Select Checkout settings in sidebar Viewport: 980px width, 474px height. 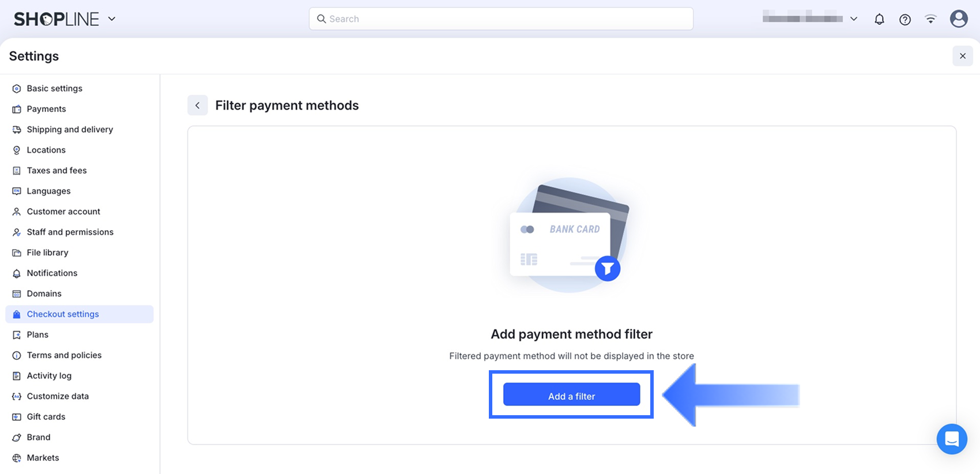[x=63, y=314]
